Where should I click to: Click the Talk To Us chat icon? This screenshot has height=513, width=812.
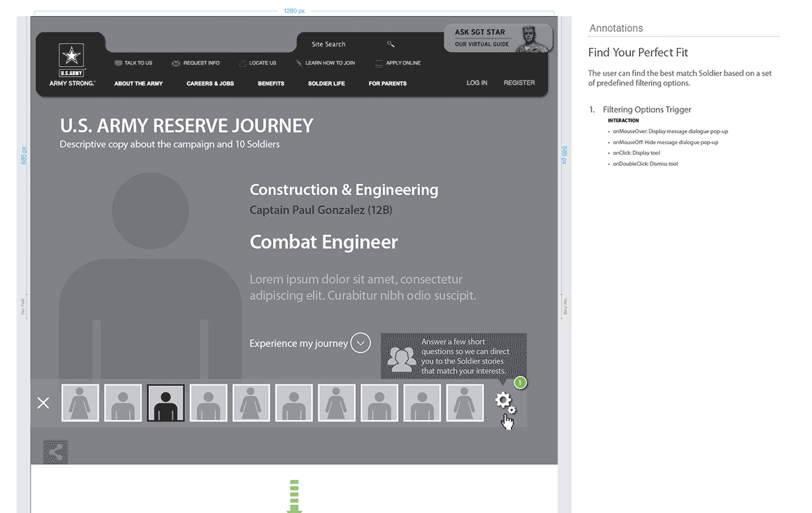(118, 63)
